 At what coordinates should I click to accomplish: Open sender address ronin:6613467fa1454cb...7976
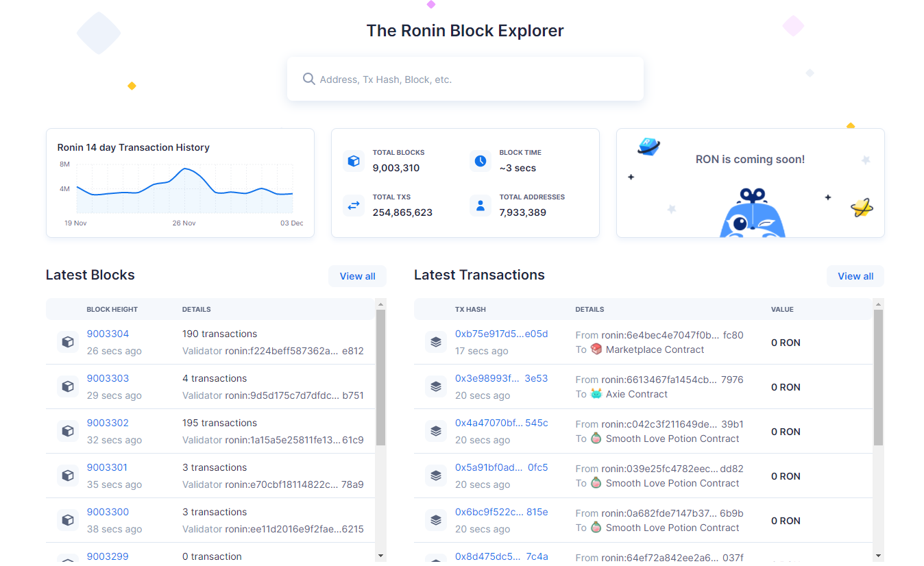[x=672, y=380]
